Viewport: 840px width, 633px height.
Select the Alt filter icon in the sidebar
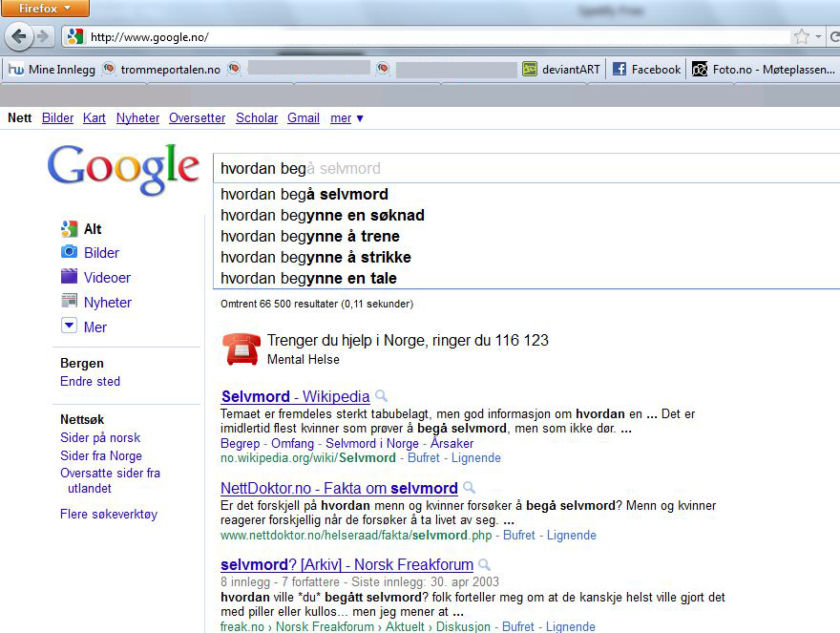point(69,229)
